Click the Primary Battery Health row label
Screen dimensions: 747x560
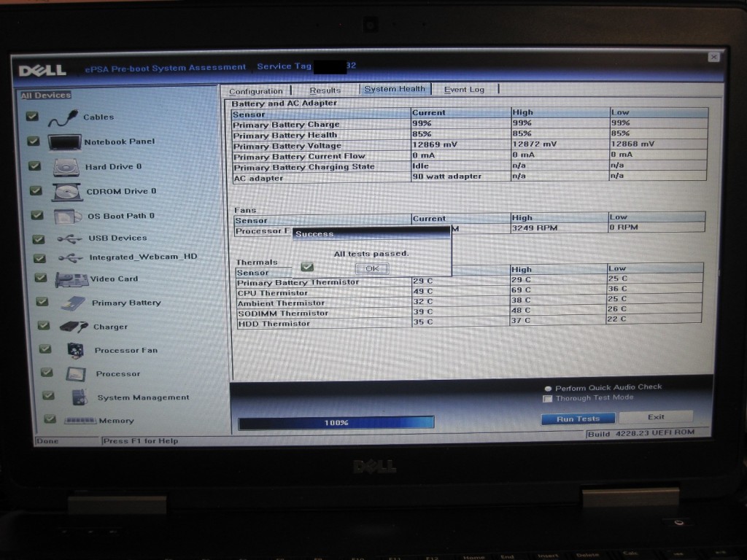coord(285,135)
